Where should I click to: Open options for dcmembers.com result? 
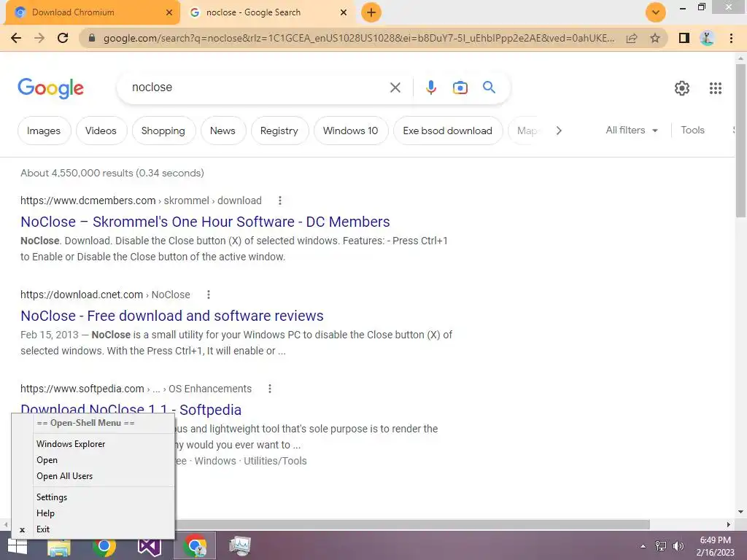280,201
